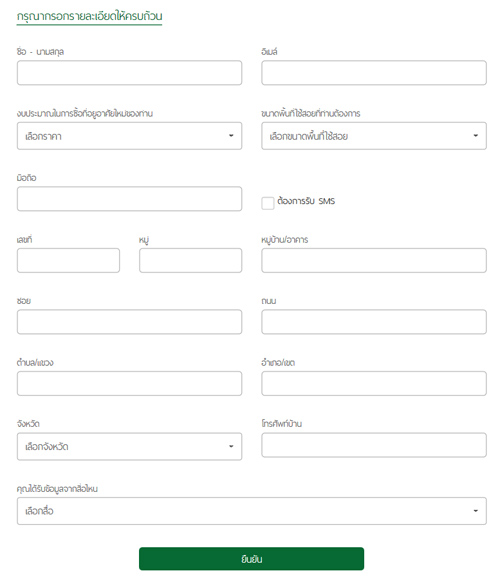The width and height of the screenshot is (500, 582).
Task: Click the ถนน road input field
Action: [x=374, y=322]
